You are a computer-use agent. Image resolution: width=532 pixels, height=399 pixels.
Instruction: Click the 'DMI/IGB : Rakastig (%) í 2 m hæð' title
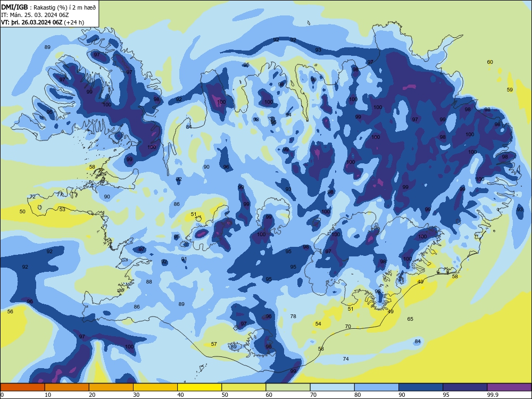pos(48,7)
